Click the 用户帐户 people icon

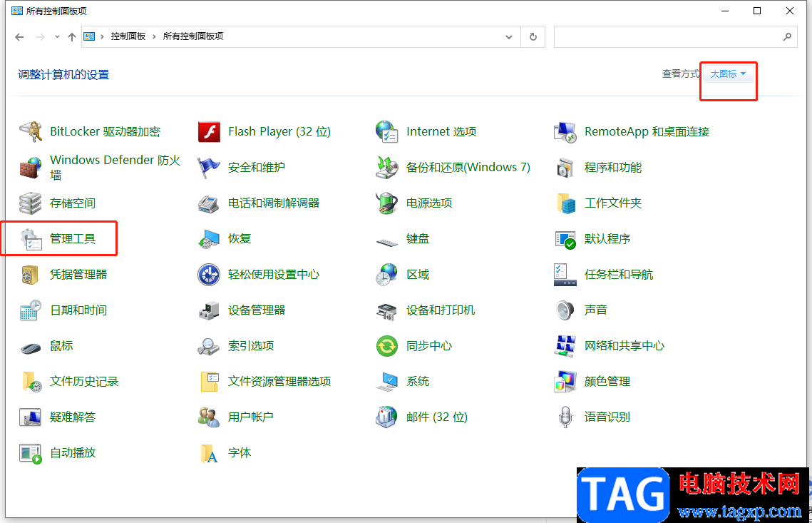click(x=209, y=417)
